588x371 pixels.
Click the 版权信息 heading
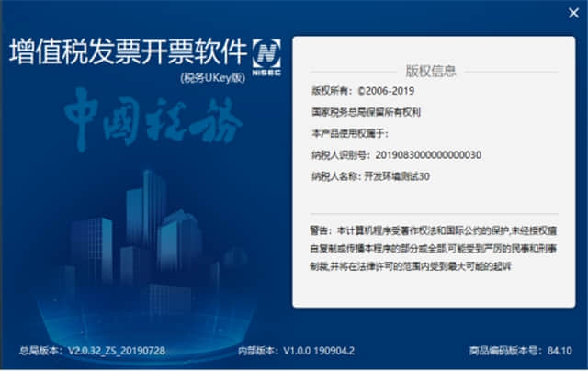click(431, 71)
